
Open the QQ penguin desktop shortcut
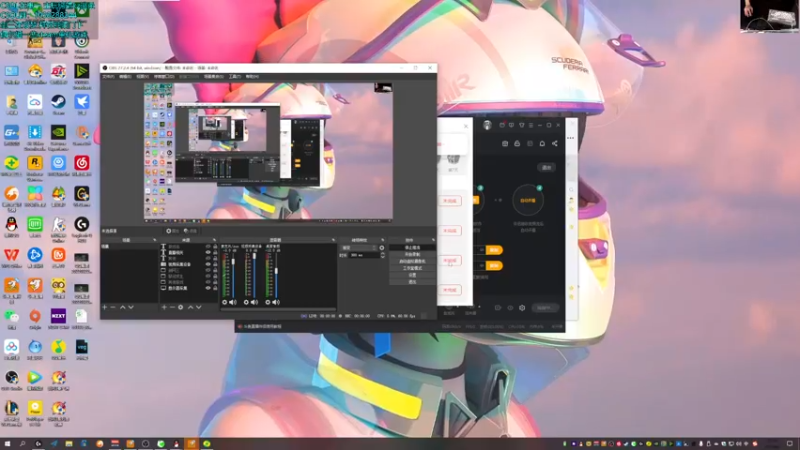(11, 225)
